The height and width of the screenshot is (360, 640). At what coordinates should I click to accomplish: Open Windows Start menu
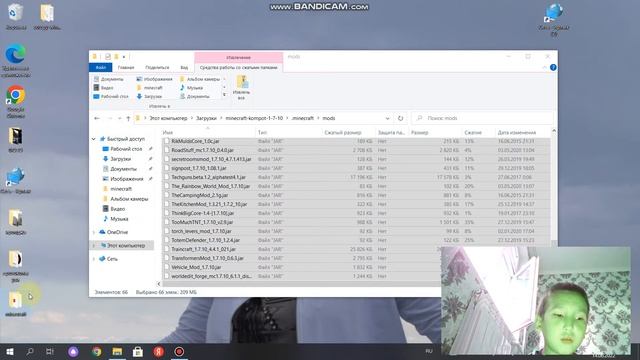(10, 351)
